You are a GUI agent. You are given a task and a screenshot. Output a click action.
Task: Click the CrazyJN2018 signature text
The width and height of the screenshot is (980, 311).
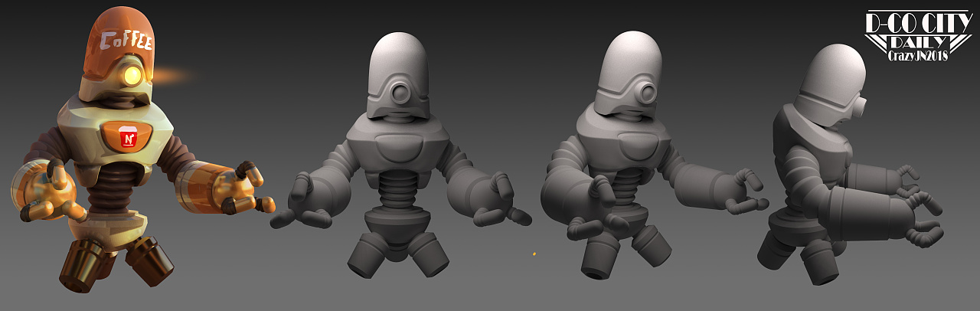(917, 56)
